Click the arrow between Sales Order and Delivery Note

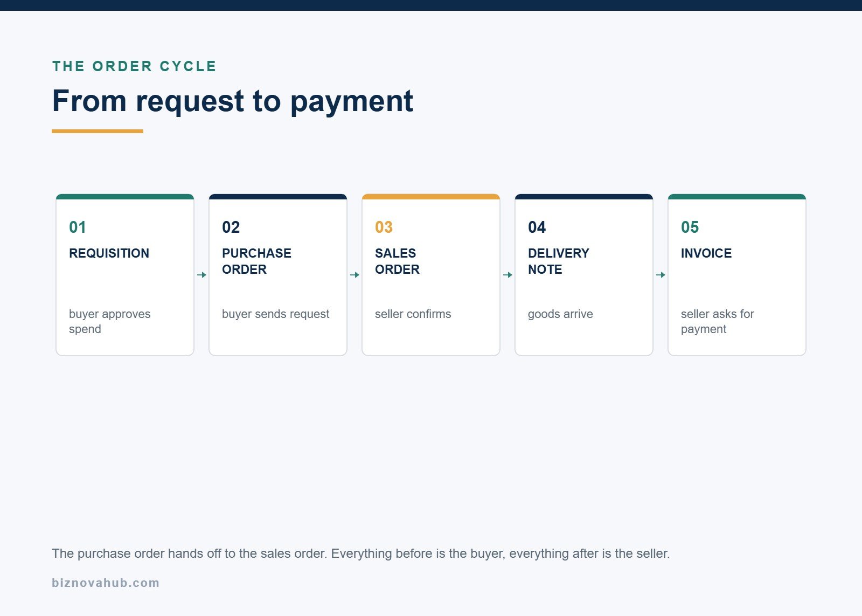pos(508,275)
